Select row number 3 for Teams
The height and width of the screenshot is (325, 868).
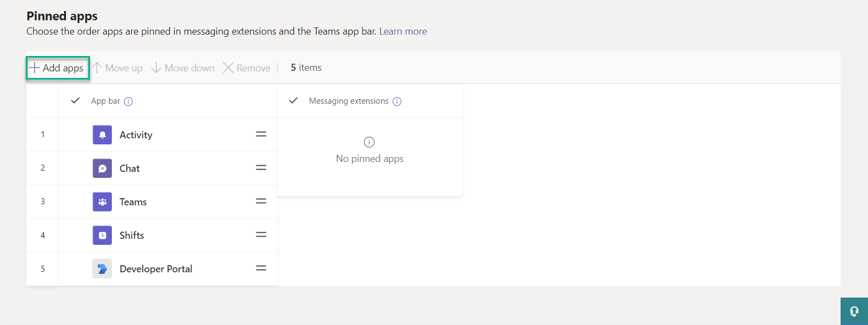pyautogui.click(x=43, y=201)
